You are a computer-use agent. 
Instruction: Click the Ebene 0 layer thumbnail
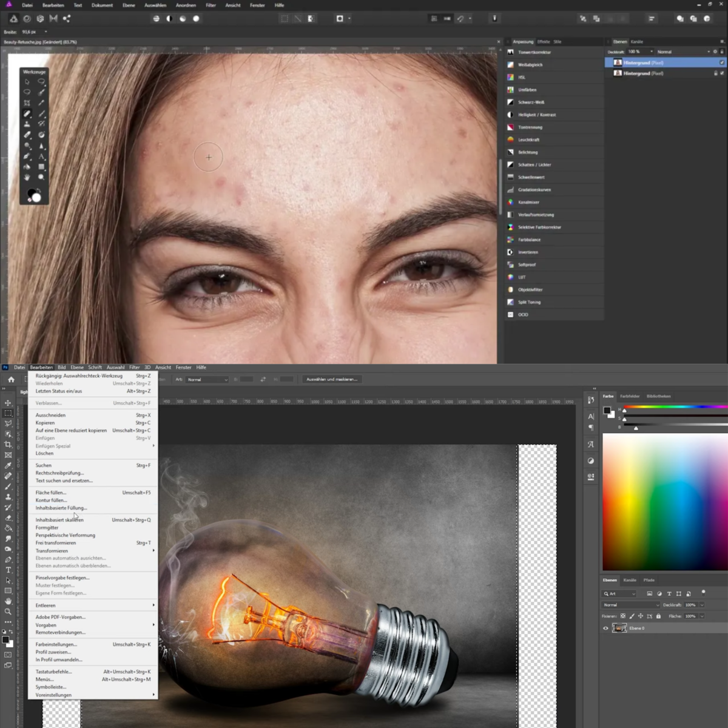(619, 629)
